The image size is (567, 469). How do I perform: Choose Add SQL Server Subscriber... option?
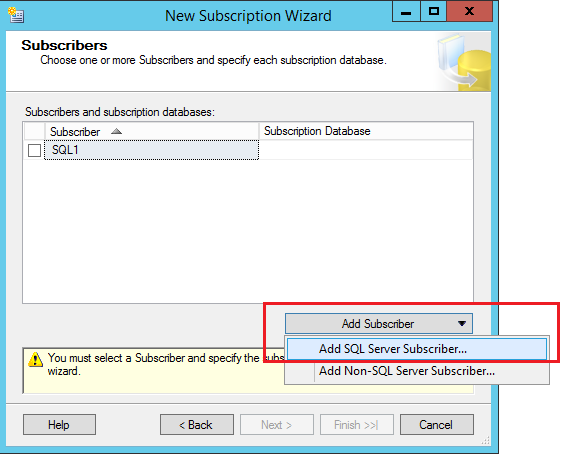417,349
